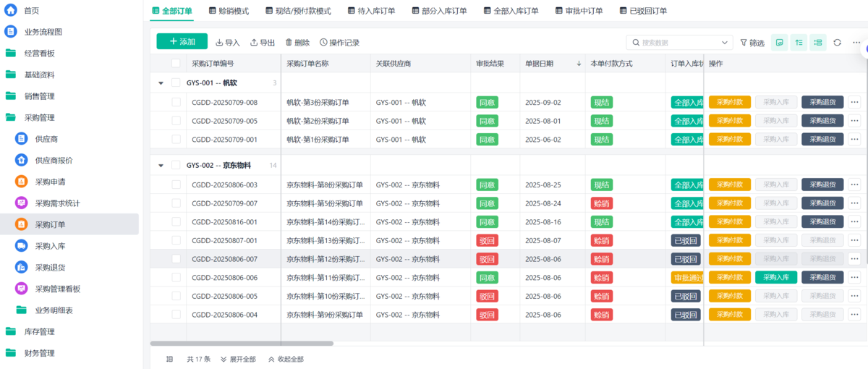Collapse the GYS-002 京东物料 group arrow
868x369 pixels.
click(x=161, y=166)
